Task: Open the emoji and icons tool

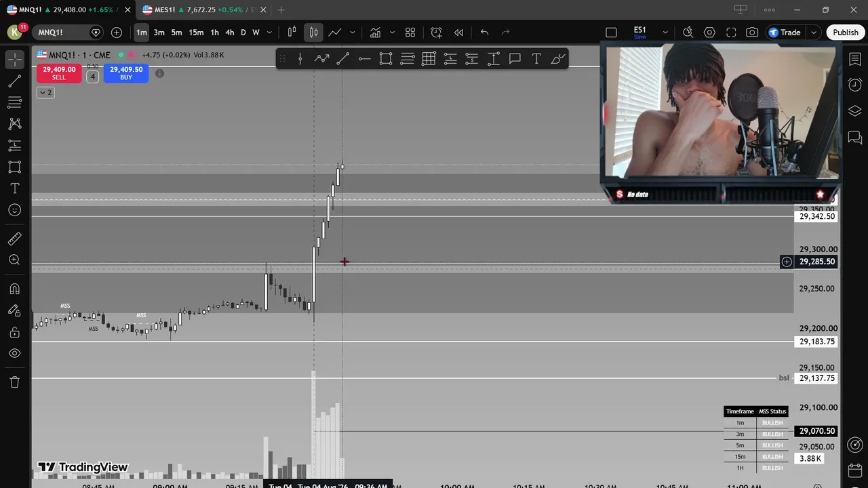Action: coord(14,210)
